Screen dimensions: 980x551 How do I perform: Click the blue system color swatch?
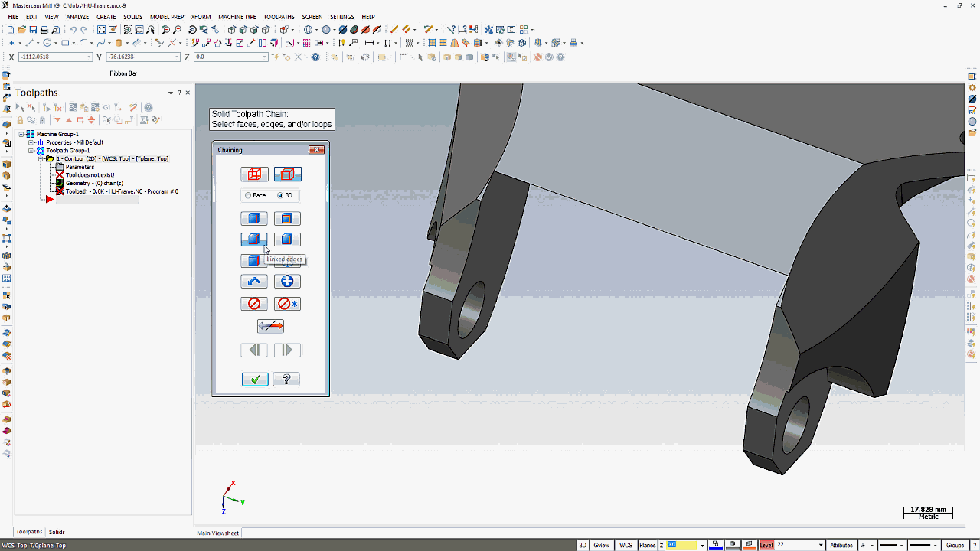coord(716,545)
